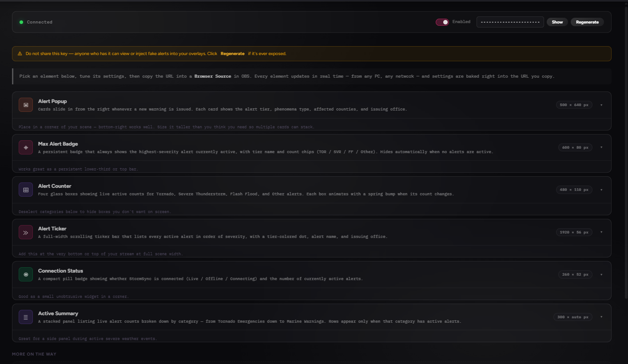Click the Alert Popup card icon
Screen dimensions: 628x364
click(x=26, y=105)
